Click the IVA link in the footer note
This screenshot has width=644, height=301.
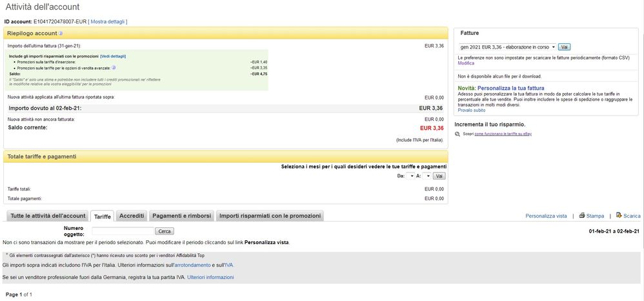pyautogui.click(x=229, y=265)
